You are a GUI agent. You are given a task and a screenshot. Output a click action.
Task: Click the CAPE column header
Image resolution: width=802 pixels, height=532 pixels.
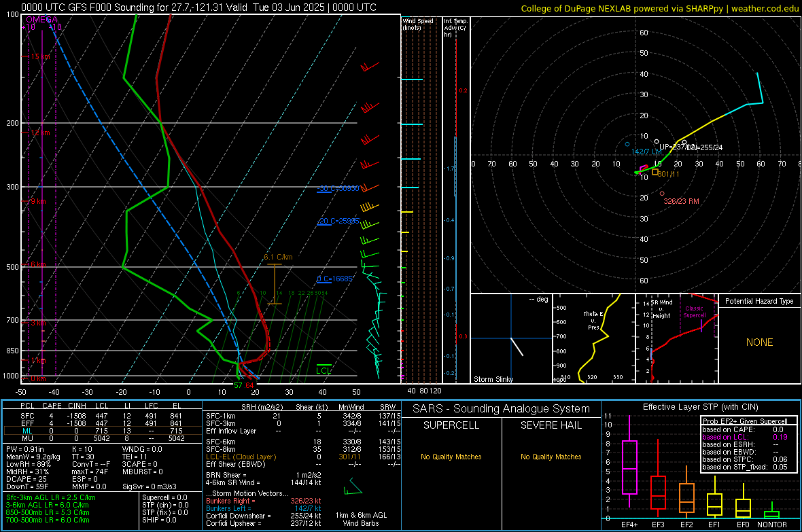(x=52, y=406)
